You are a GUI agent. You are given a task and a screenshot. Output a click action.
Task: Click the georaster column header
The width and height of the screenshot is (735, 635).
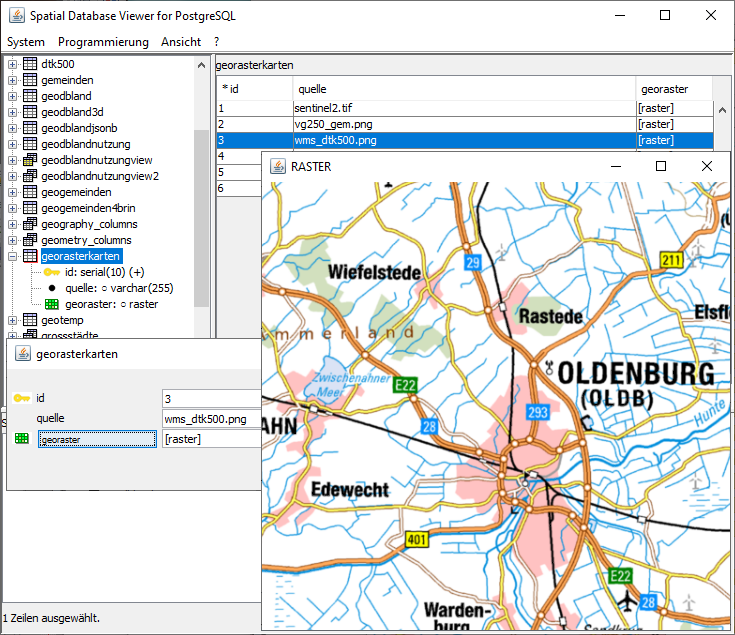point(675,89)
